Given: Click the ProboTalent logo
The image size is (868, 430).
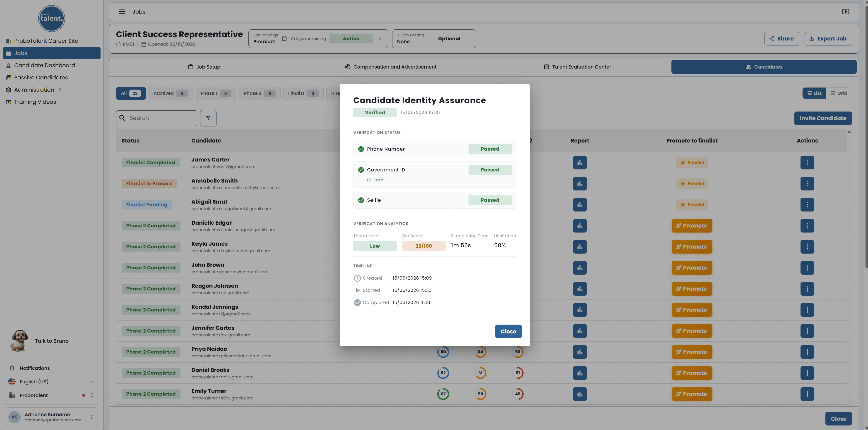Looking at the screenshot, I should [52, 18].
